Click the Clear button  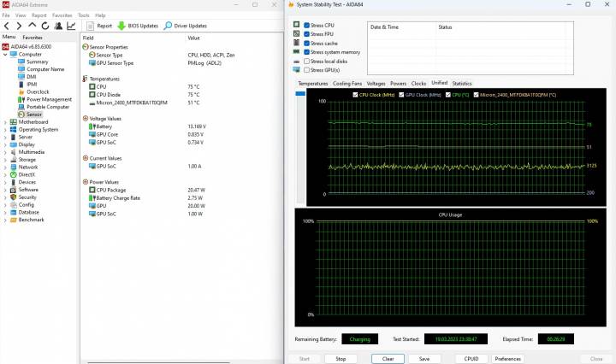point(388,359)
